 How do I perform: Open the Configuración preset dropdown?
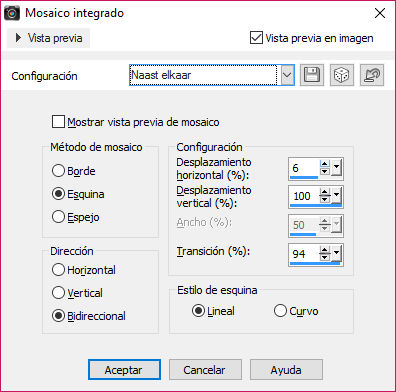tap(287, 75)
